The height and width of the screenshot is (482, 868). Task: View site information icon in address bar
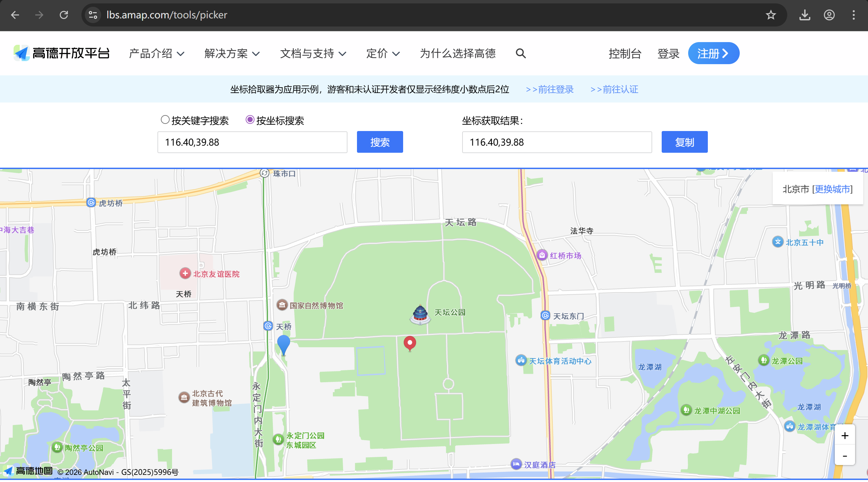93,15
